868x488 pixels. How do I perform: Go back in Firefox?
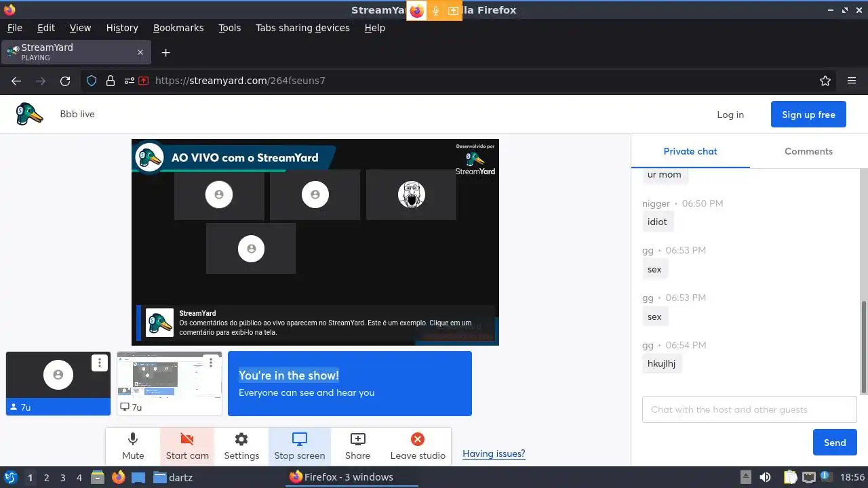[16, 81]
